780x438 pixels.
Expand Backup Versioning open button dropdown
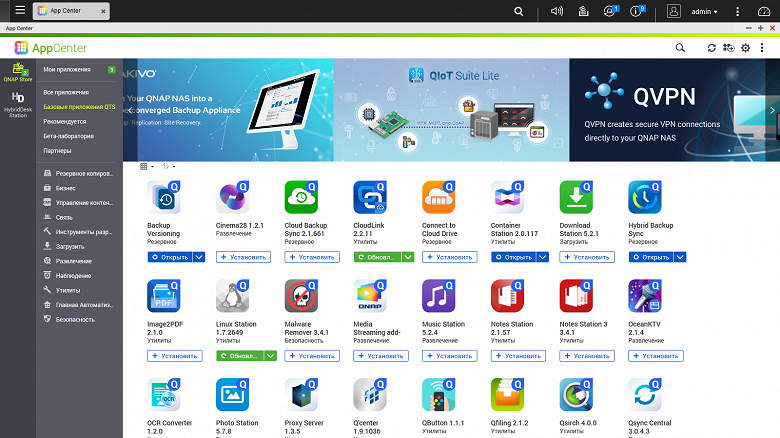tap(199, 257)
